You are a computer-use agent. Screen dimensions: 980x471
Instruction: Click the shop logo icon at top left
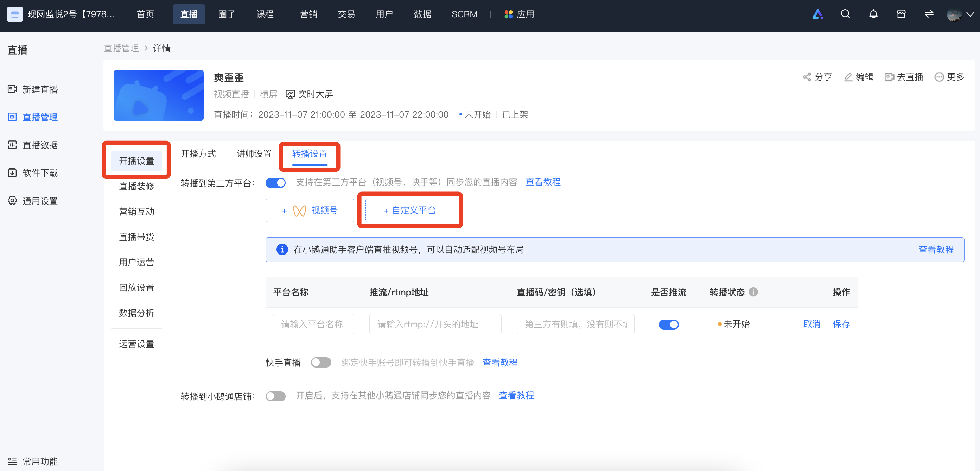click(x=15, y=14)
